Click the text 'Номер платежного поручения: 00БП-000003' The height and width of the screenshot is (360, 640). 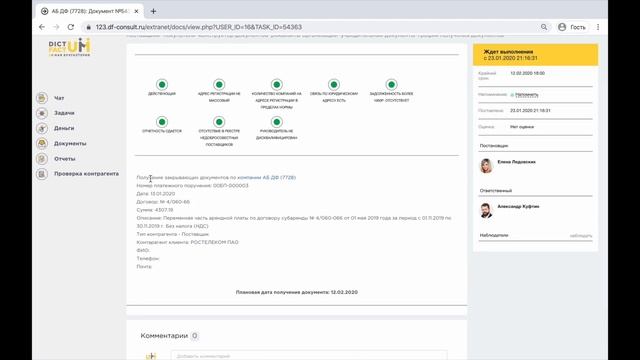[x=192, y=186]
